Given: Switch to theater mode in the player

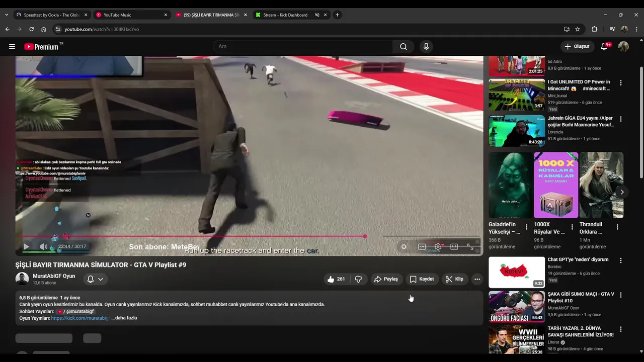Looking at the screenshot, I should pyautogui.click(x=454, y=246).
